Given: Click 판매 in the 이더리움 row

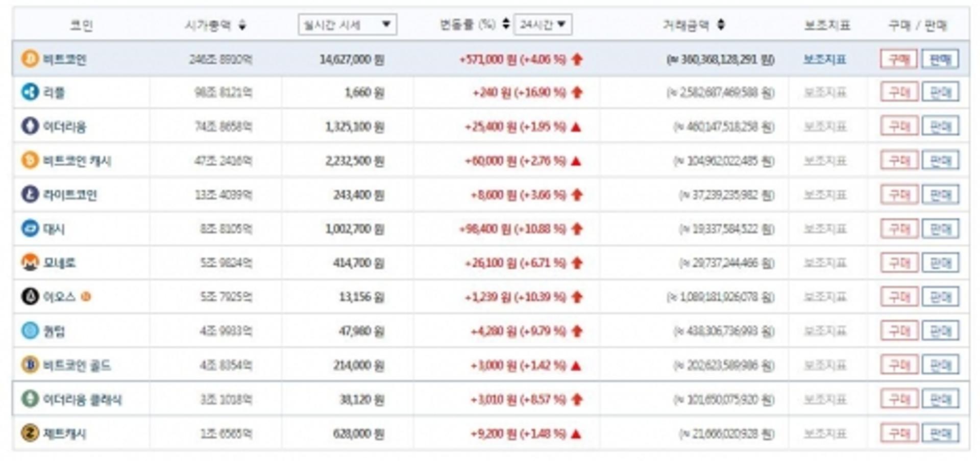Looking at the screenshot, I should pyautogui.click(x=940, y=126).
